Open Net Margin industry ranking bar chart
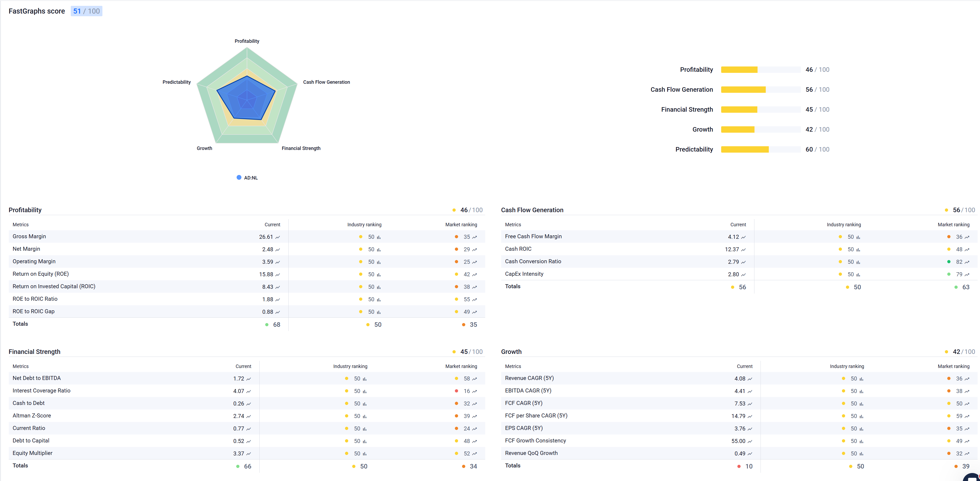The image size is (980, 481). [x=379, y=250]
